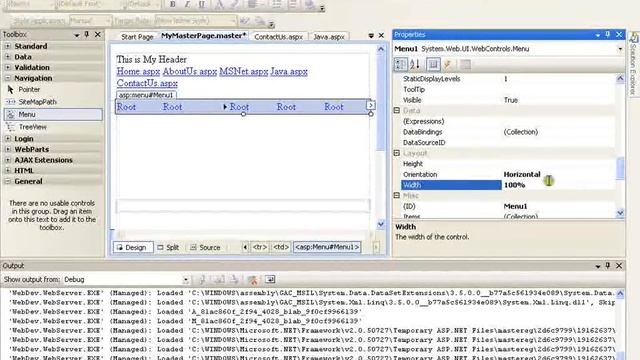The width and height of the screenshot is (640, 360).
Task: Open Output window position dropdown
Action: point(598,266)
